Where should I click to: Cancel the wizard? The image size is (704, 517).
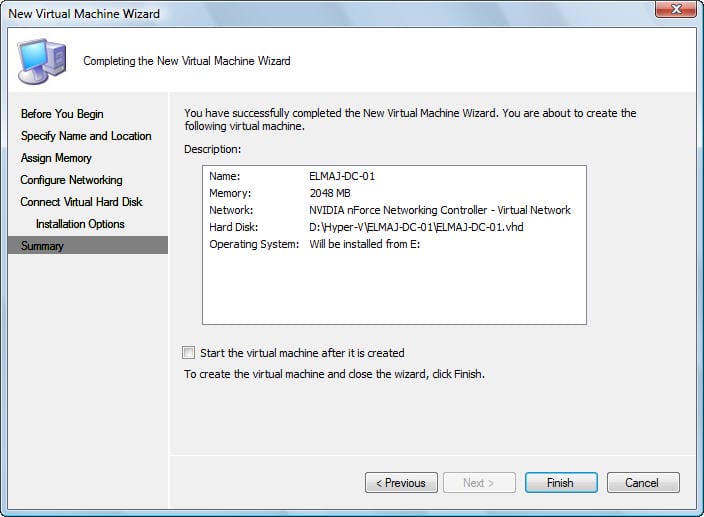tap(643, 483)
